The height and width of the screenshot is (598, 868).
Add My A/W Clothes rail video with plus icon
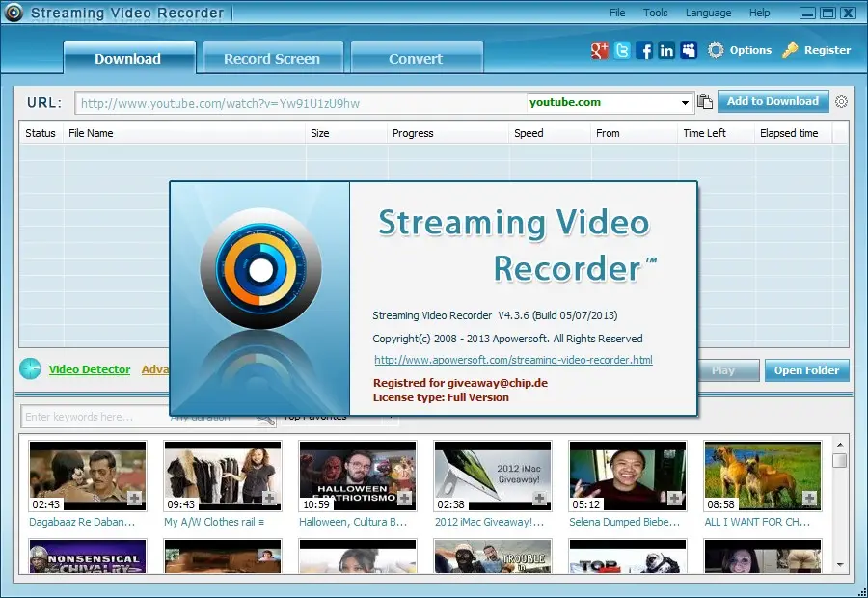coord(270,498)
